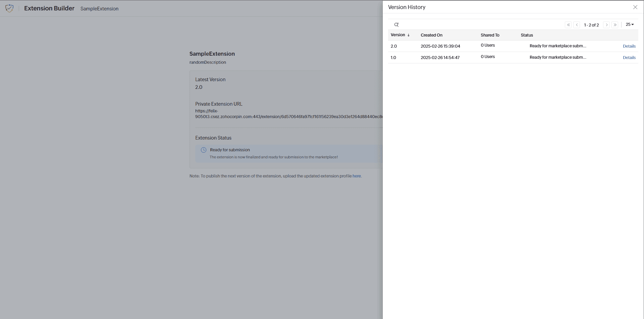Click the clock icon beside Ready for submission

(x=204, y=150)
